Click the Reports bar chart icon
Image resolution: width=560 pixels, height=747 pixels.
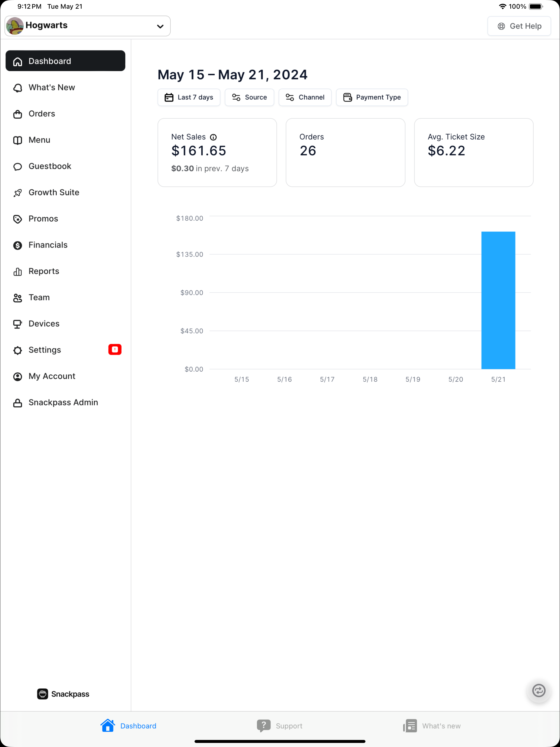click(x=18, y=271)
